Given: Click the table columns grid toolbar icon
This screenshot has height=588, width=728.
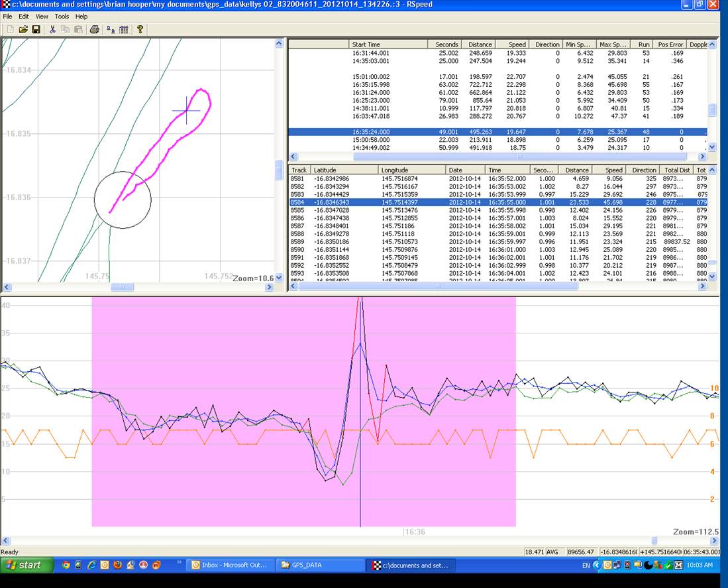Looking at the screenshot, I should click(x=123, y=29).
